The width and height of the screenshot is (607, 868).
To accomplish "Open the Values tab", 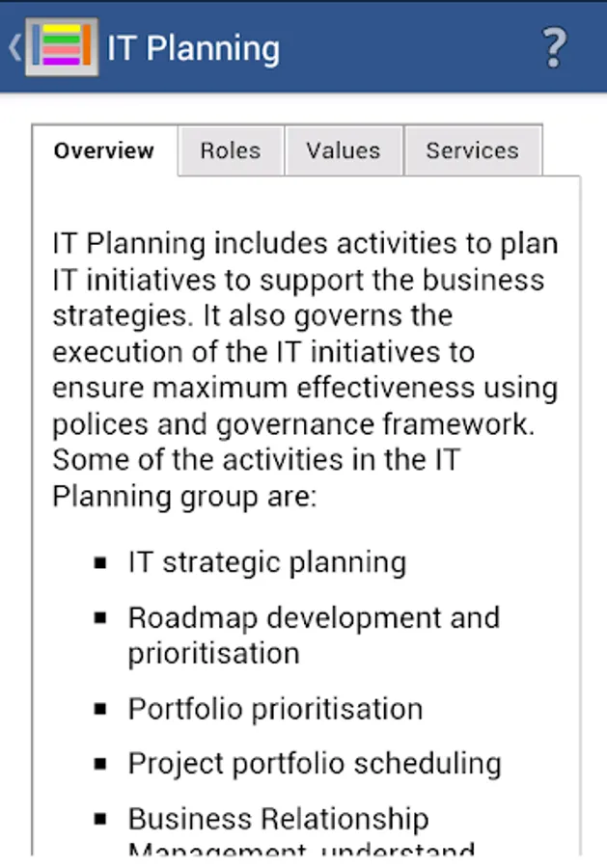I will (344, 150).
